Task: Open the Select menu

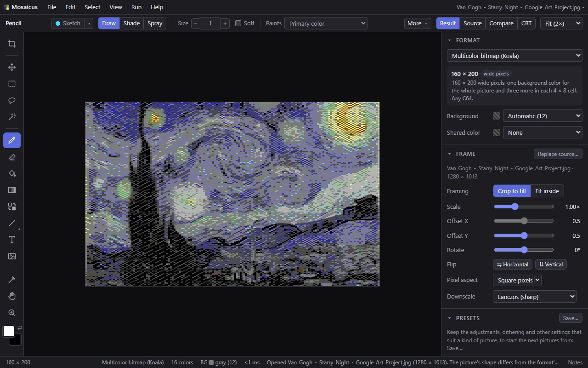Action: pyautogui.click(x=92, y=7)
